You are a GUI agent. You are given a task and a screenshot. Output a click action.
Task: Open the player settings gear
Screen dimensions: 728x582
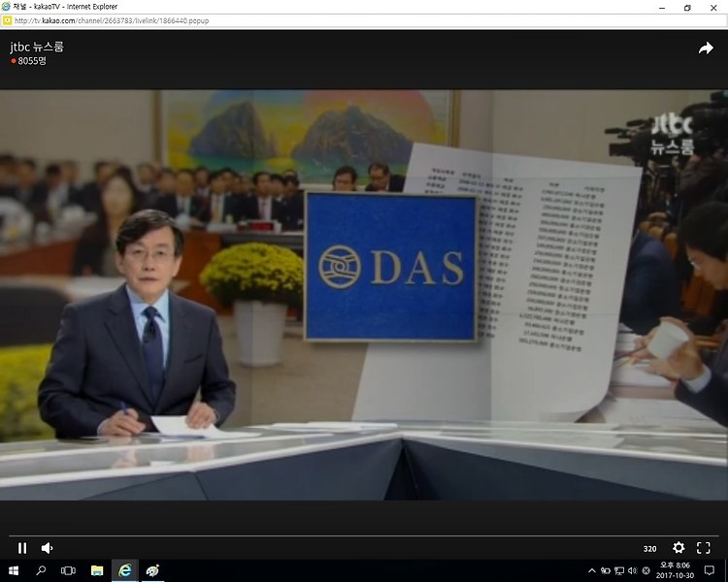(x=678, y=548)
